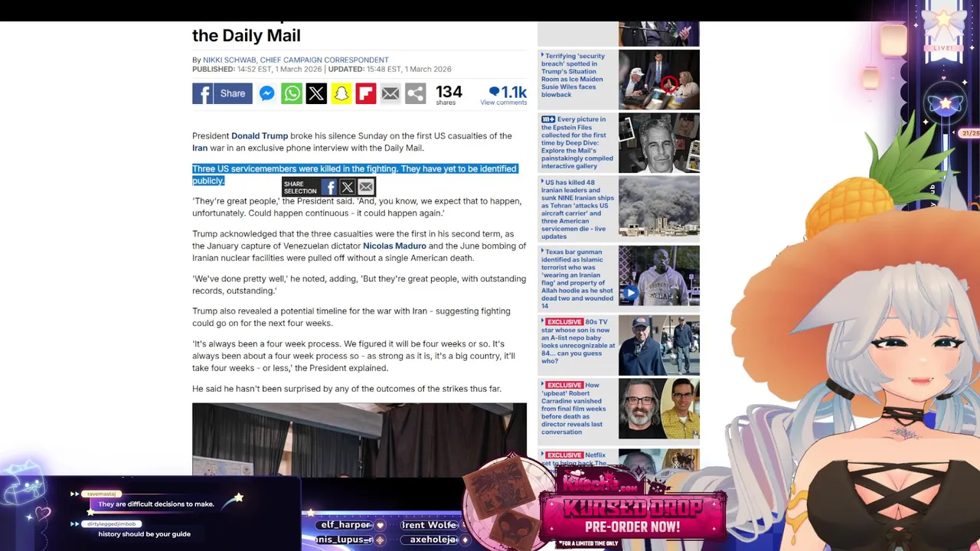The height and width of the screenshot is (551, 980).
Task: Open the 80s TV star photo thumbnail
Action: pyautogui.click(x=658, y=345)
